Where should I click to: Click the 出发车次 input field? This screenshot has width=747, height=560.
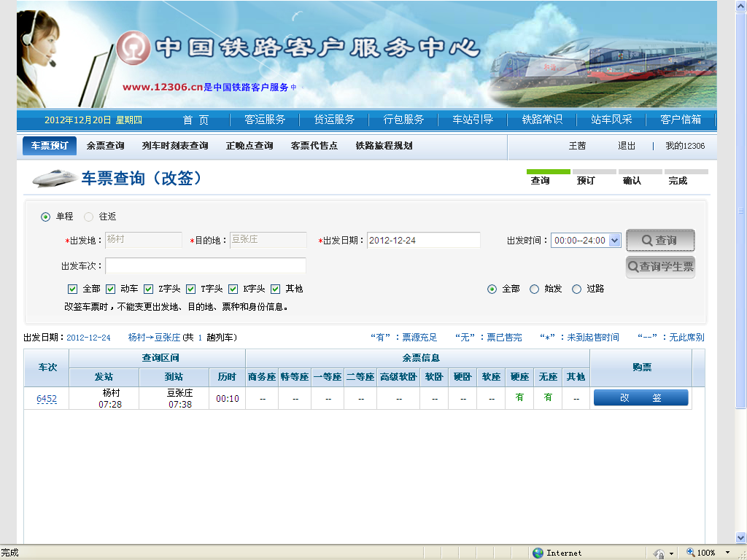[x=205, y=265]
